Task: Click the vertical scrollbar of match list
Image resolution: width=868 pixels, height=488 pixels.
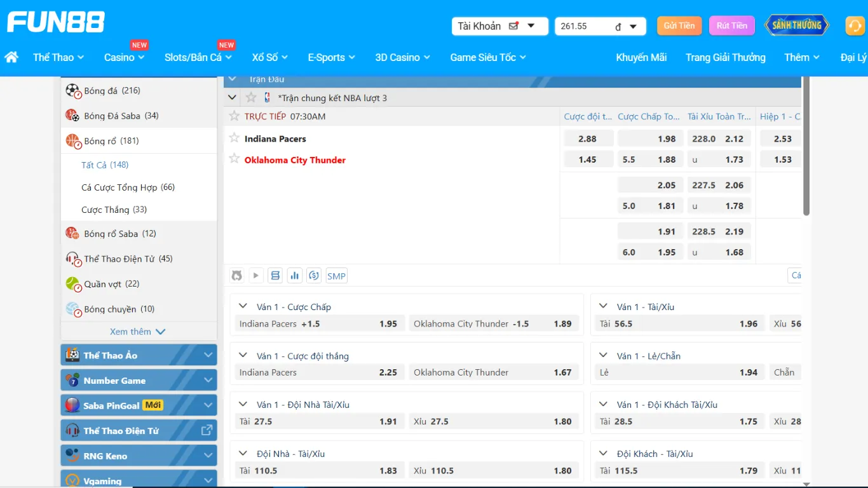Action: (x=806, y=146)
